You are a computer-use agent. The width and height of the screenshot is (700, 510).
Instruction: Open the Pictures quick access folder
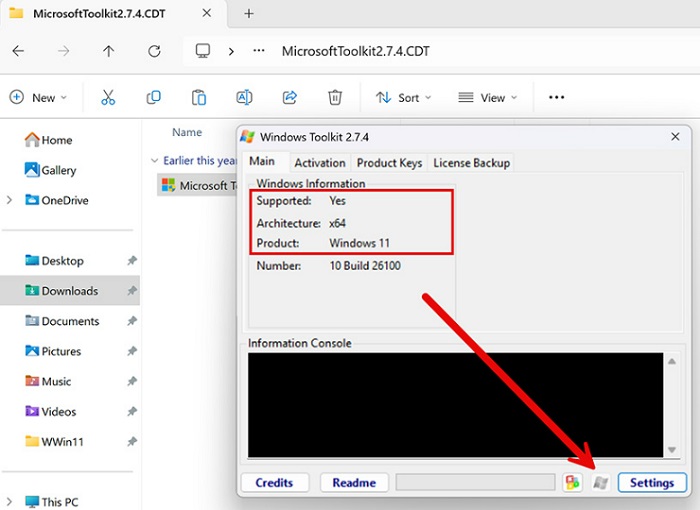pyautogui.click(x=53, y=351)
